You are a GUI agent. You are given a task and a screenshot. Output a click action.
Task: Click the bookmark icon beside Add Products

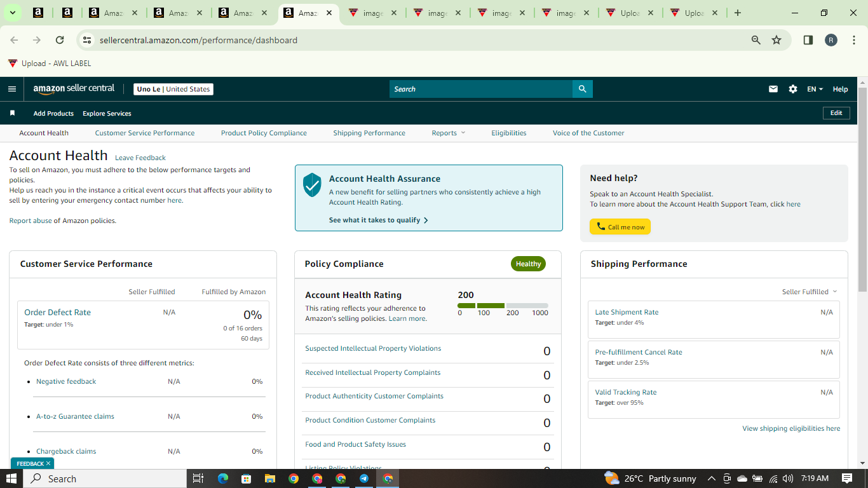tap(12, 113)
